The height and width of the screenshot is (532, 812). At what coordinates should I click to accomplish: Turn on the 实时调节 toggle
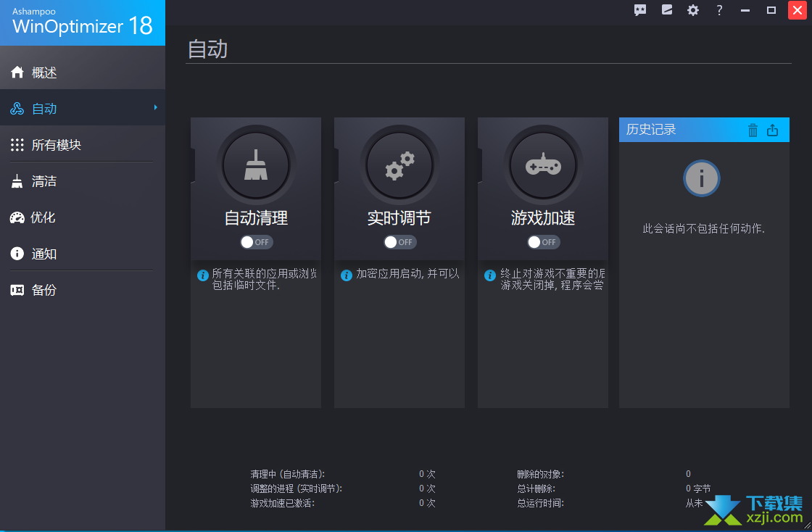(x=400, y=242)
